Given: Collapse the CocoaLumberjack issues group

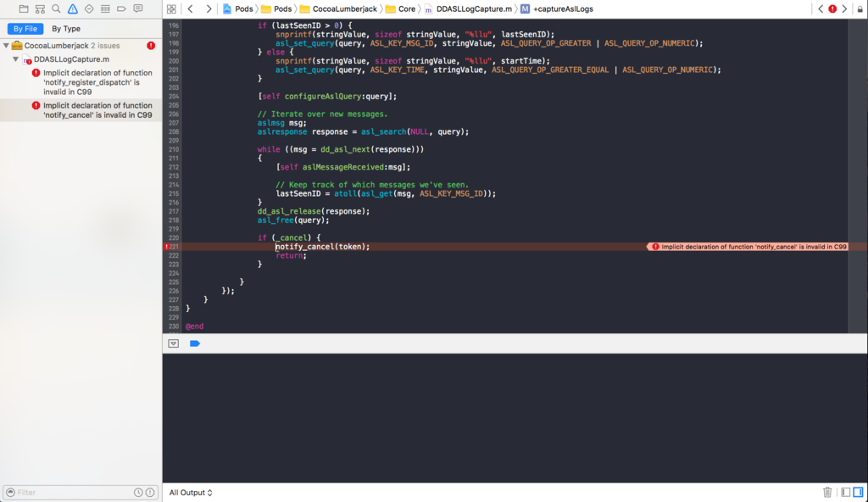Looking at the screenshot, I should (x=6, y=46).
